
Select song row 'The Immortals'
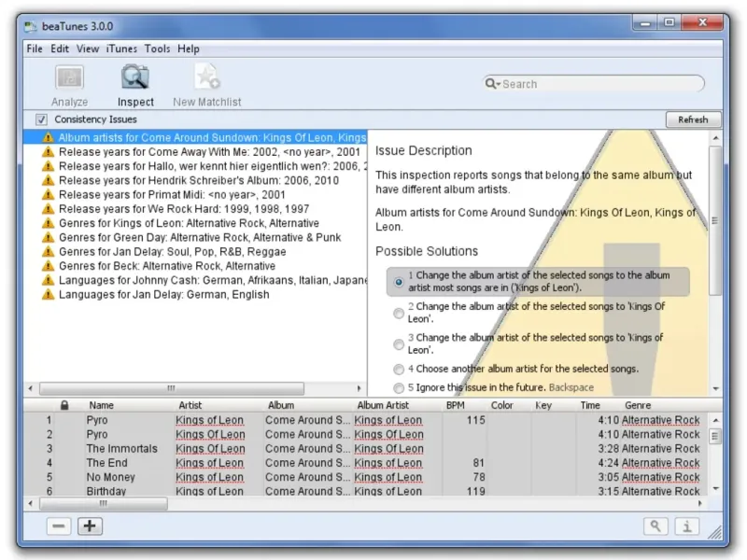click(366, 449)
